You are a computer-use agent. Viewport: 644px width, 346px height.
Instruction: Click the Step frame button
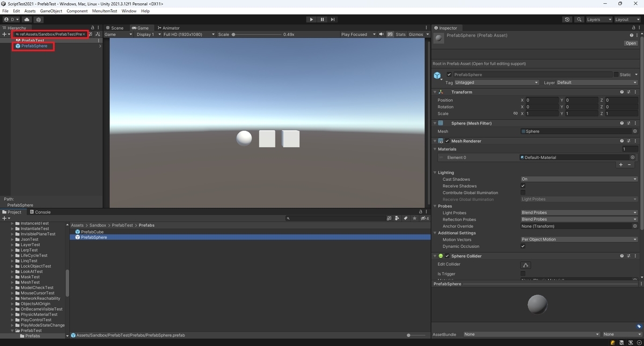[333, 19]
